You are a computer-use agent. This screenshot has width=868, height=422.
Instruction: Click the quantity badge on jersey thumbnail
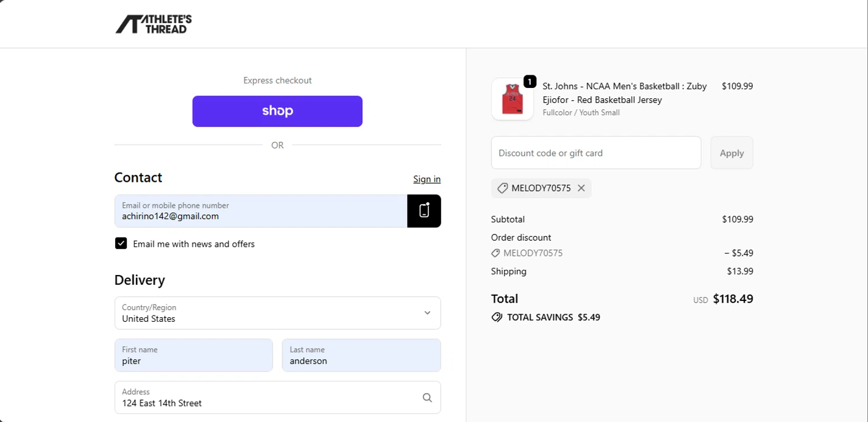[x=529, y=82]
